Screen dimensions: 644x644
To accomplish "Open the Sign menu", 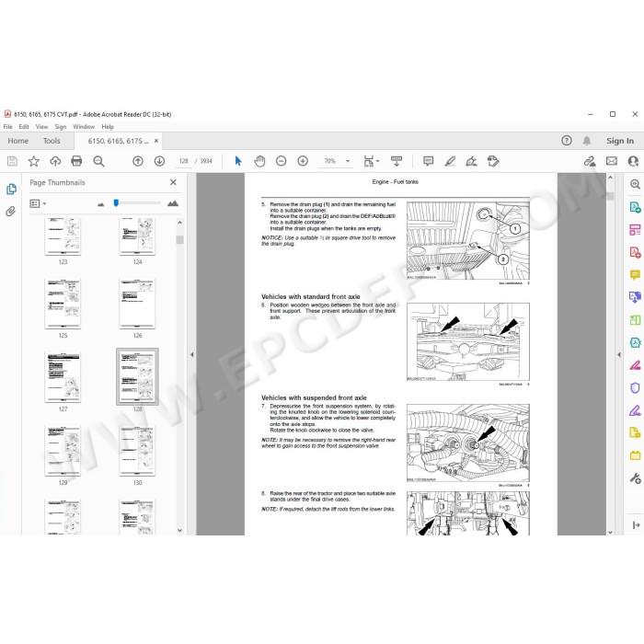I will 61,127.
